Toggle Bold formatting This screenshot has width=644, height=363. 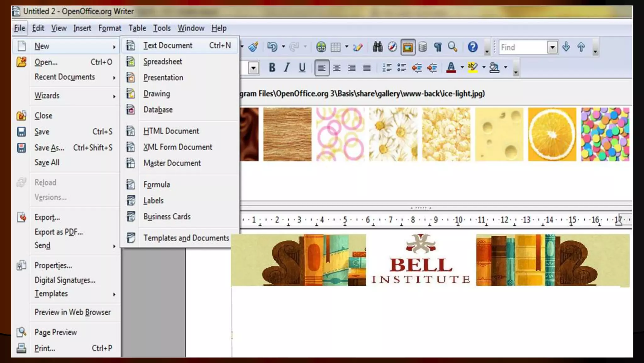(x=272, y=68)
